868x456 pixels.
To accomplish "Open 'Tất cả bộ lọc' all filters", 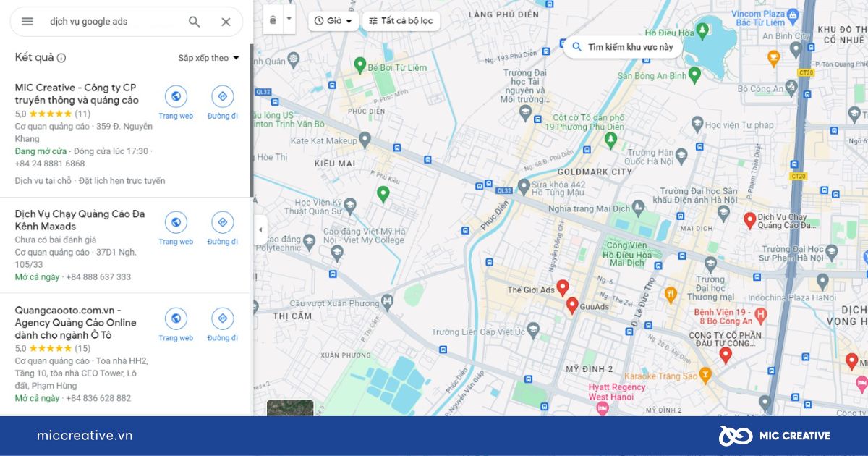I will pos(401,21).
